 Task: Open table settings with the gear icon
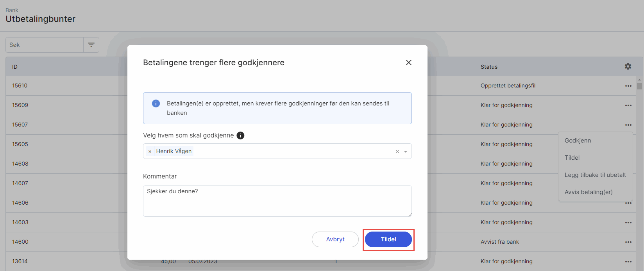pyautogui.click(x=628, y=66)
